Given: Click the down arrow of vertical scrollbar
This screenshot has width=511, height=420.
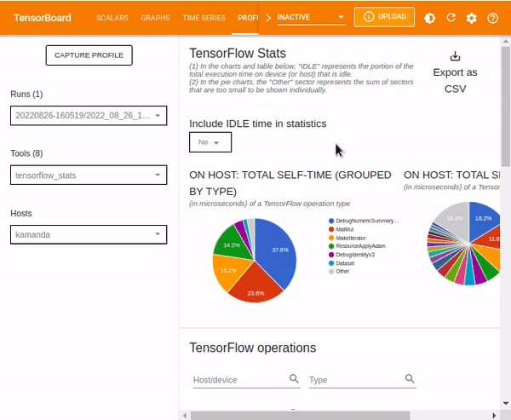Looking at the screenshot, I should (505, 403).
